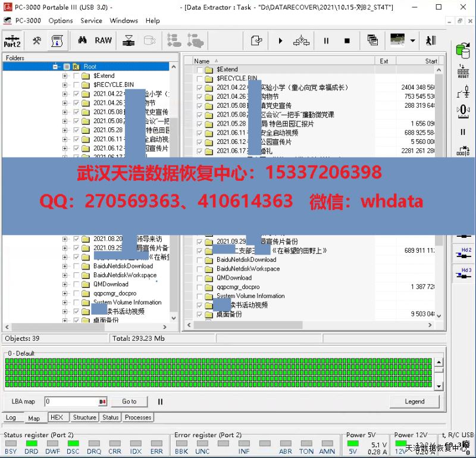The image size is (476, 458).
Task: Check the BaiduNetdiskDownload box in file list
Action: click(x=200, y=260)
